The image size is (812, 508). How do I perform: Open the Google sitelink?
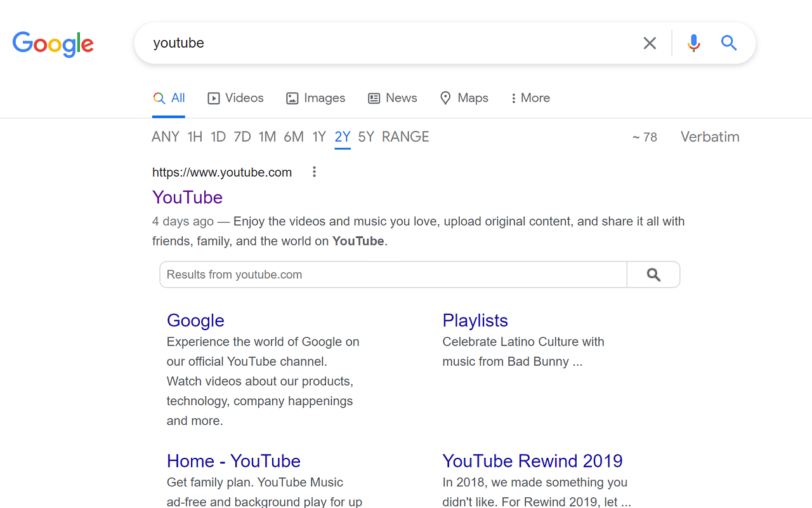coord(195,320)
